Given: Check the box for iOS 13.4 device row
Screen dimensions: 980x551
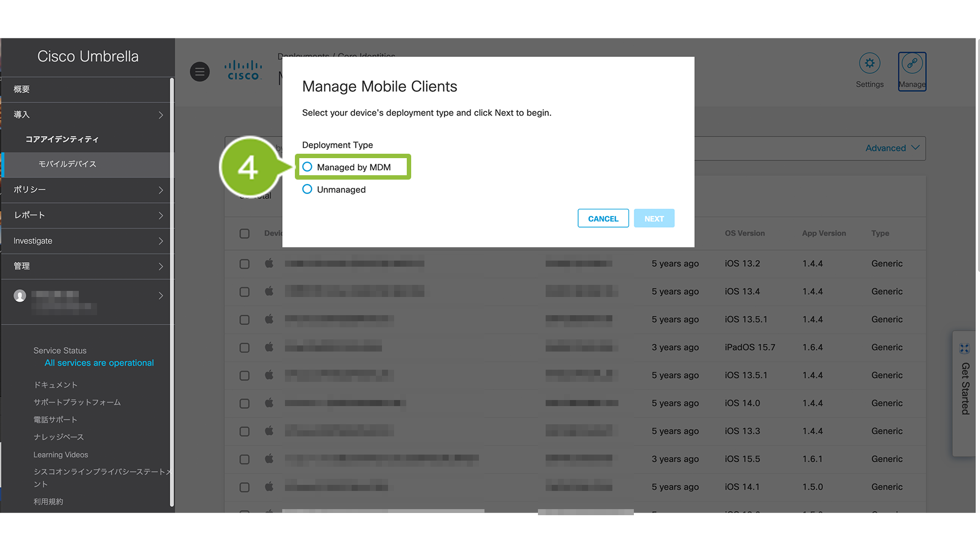Looking at the screenshot, I should pos(245,291).
